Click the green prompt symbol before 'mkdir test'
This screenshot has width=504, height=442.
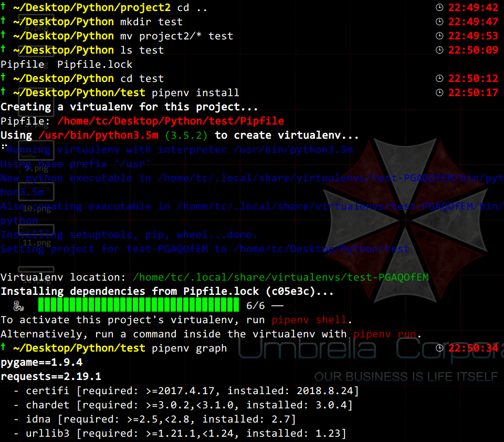[x=3, y=20]
